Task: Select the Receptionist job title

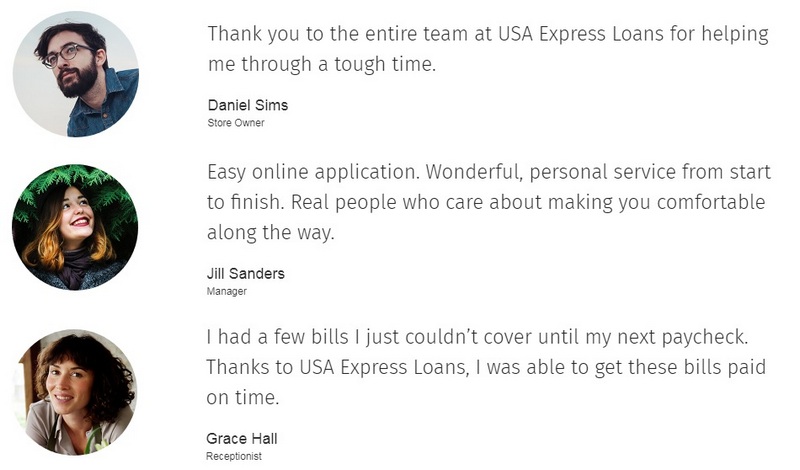Action: [234, 456]
